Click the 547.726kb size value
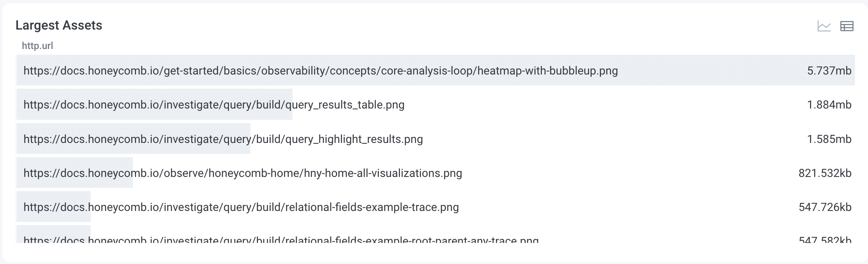Image resolution: width=868 pixels, height=264 pixels. tap(825, 207)
